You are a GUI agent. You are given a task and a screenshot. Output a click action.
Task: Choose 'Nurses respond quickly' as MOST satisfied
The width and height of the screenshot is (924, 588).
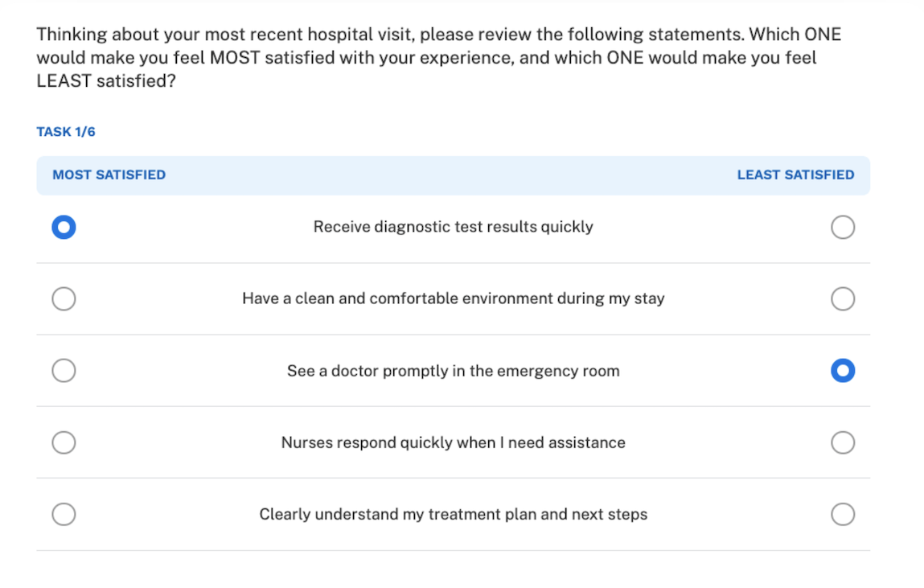click(64, 442)
